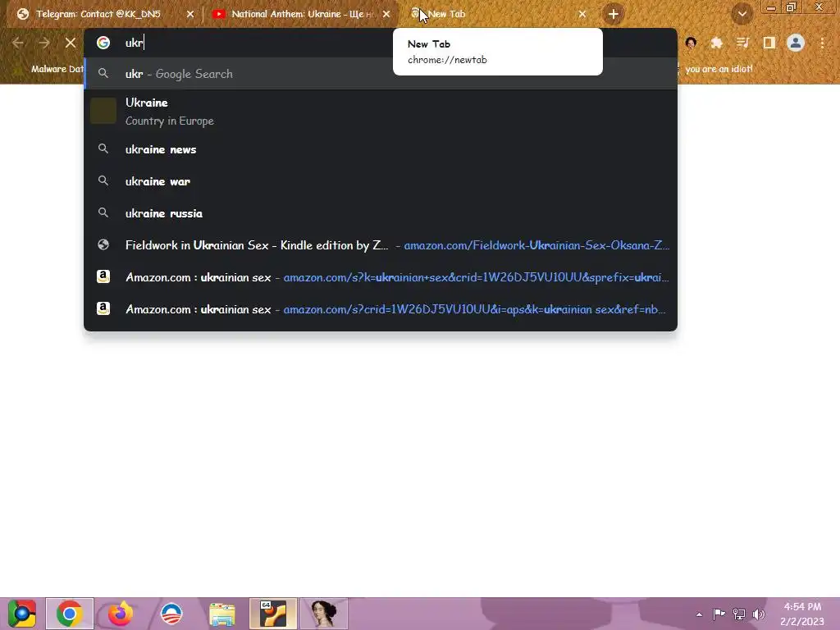Pick the 'ukraine russia' search suggestion

[381, 213]
